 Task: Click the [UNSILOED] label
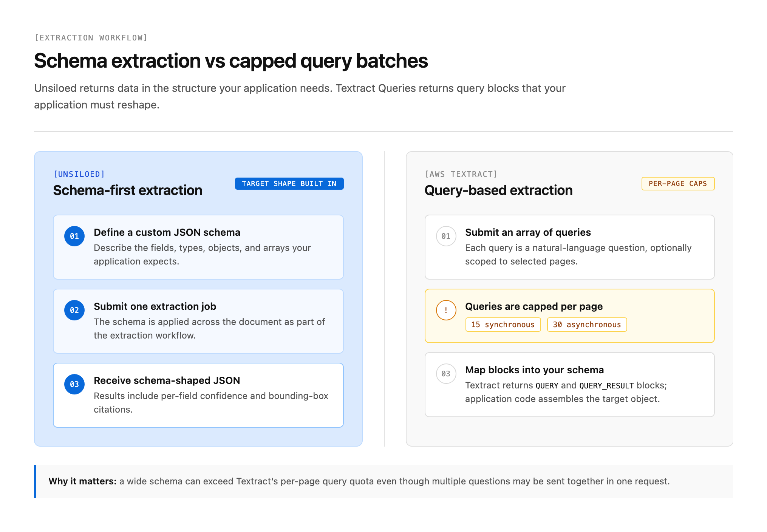click(x=79, y=174)
